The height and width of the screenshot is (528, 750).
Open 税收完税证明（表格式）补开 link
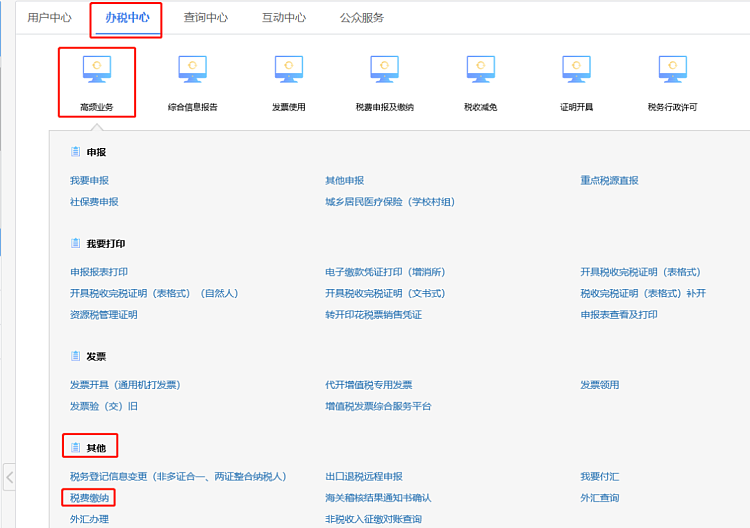(643, 293)
